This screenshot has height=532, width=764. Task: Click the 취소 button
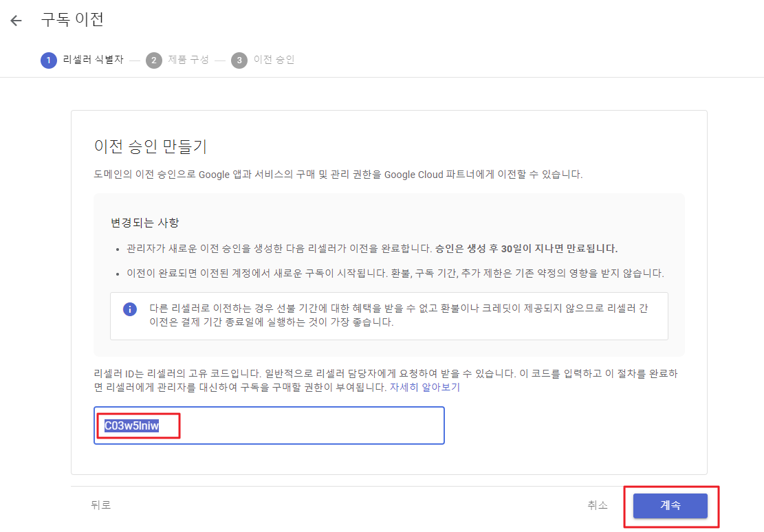pos(598,505)
